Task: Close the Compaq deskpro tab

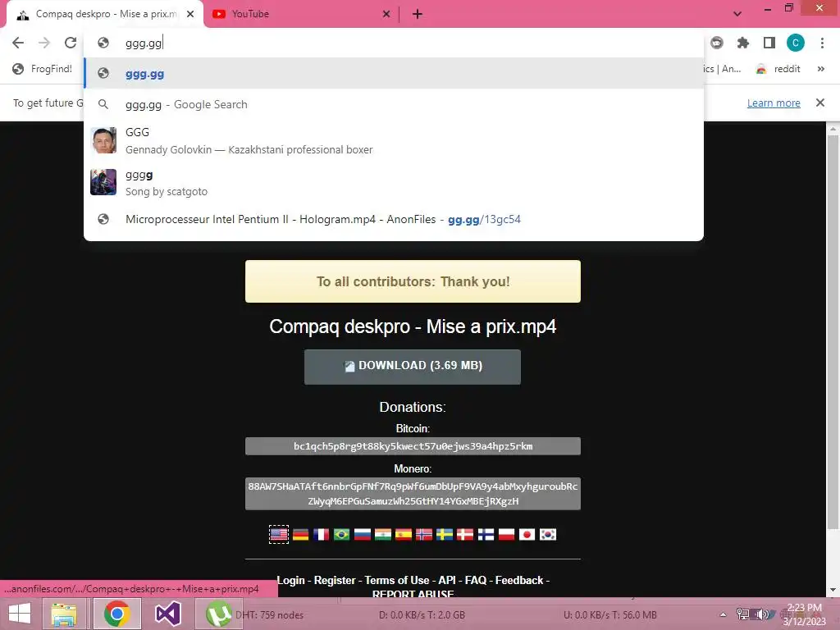Action: 190,14
